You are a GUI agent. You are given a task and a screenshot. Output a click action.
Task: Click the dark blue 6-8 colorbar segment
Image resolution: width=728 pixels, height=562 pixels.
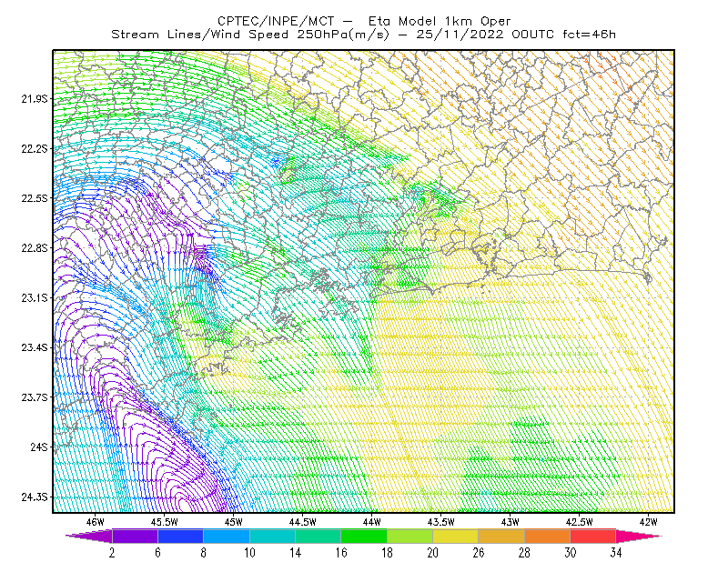(x=180, y=536)
